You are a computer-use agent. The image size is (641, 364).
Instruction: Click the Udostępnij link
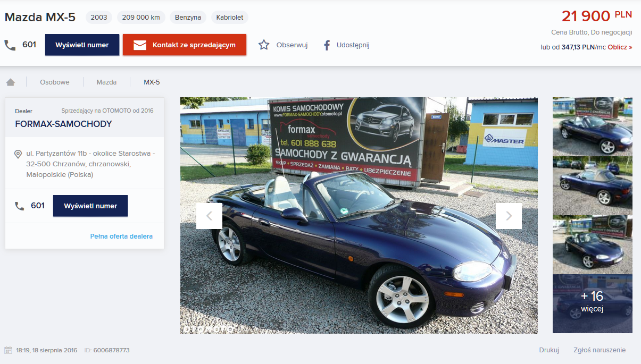[x=353, y=45]
